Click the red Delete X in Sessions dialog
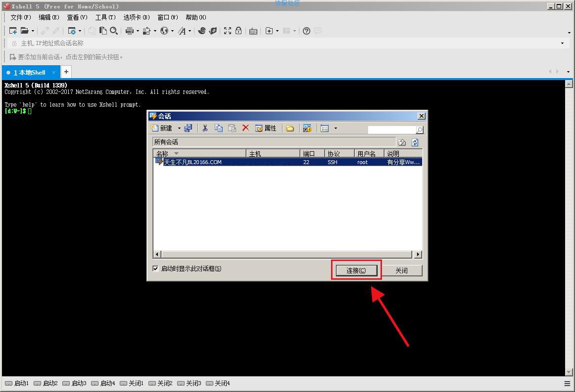Viewport: 575px width, 392px height. coord(246,128)
